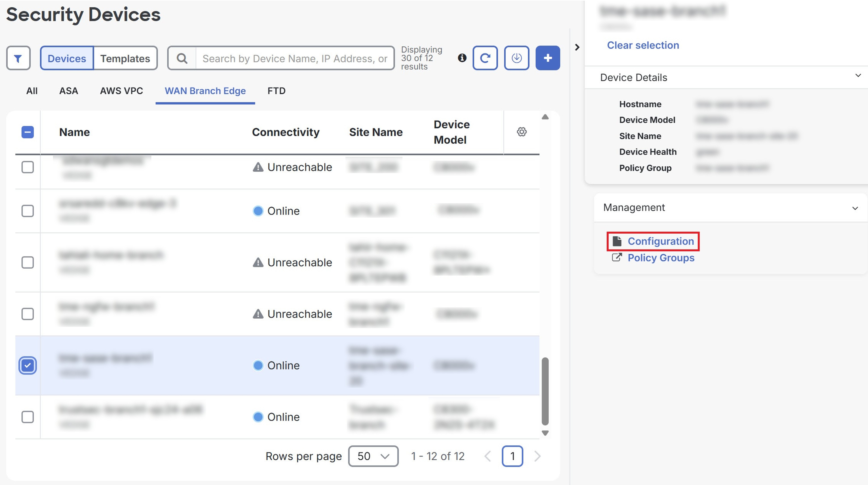Open the filter panel
Viewport: 868px width, 485px height.
pos(18,58)
